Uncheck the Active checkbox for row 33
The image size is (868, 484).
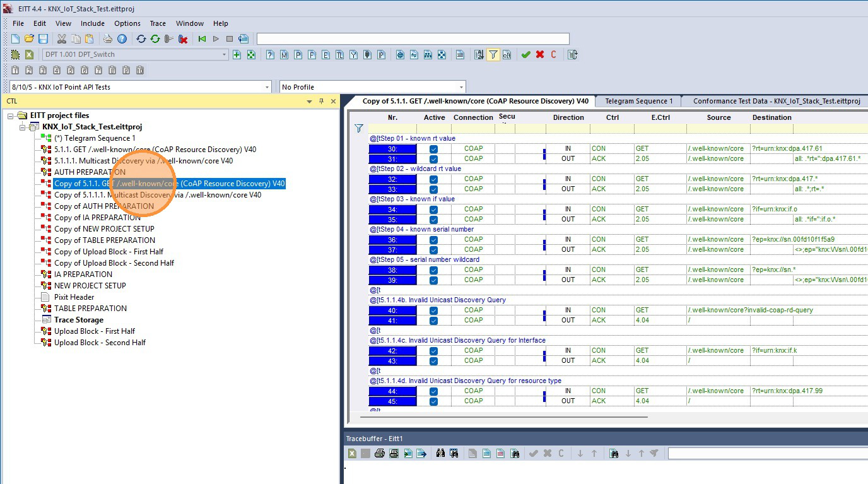tap(433, 189)
